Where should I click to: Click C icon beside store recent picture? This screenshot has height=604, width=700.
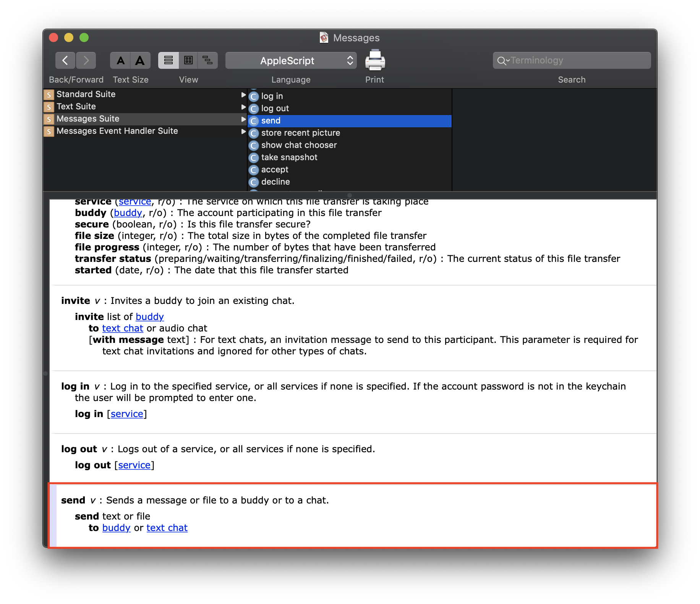point(254,133)
